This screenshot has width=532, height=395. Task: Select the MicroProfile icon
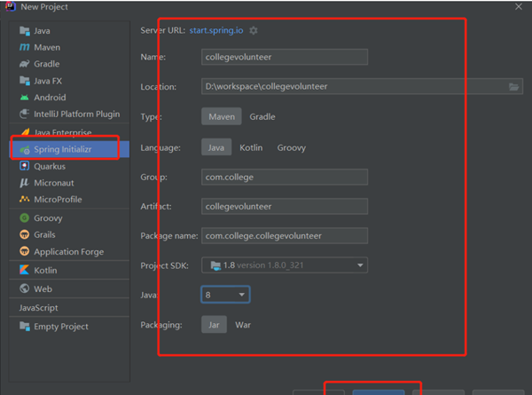coord(25,200)
